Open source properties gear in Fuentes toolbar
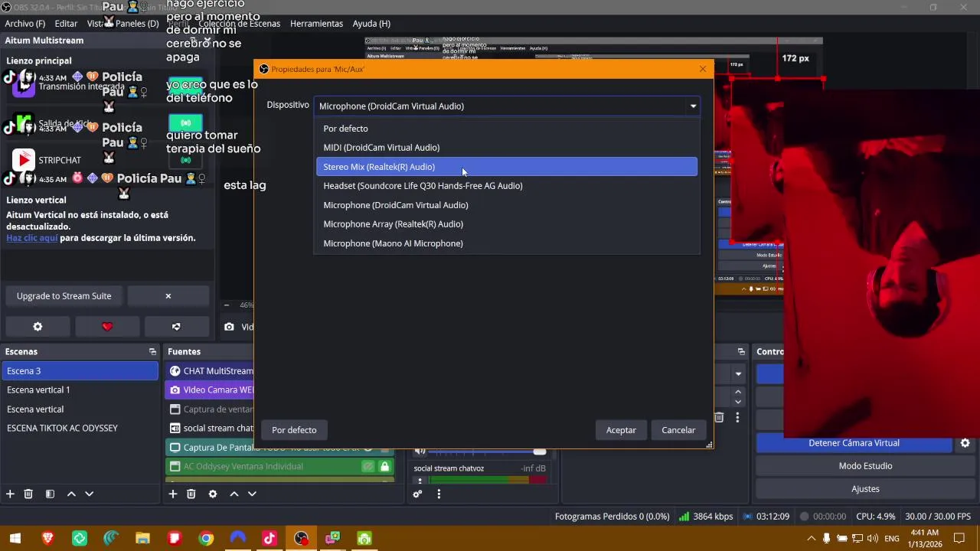 [213, 494]
